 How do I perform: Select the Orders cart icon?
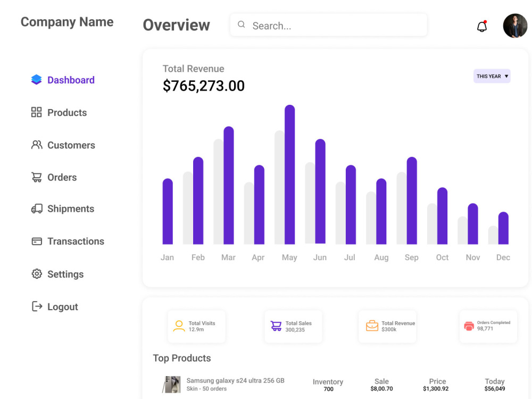click(36, 177)
